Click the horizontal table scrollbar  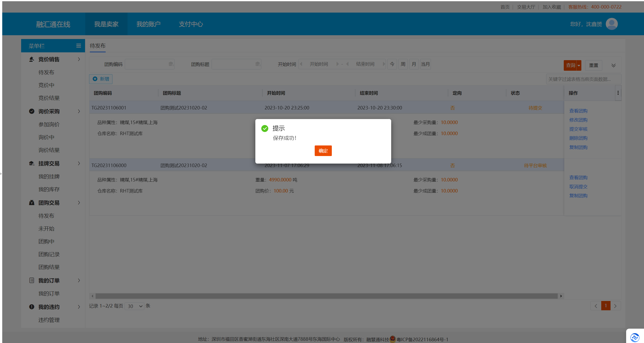327,296
